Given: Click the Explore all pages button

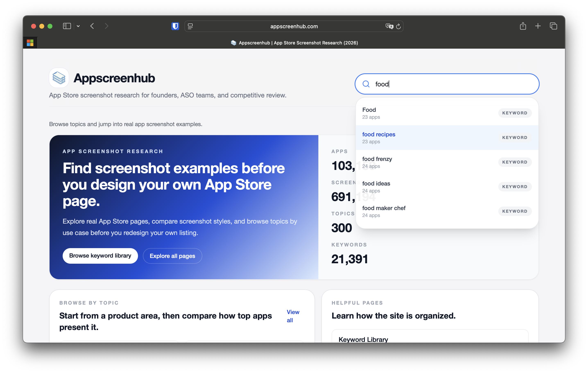Looking at the screenshot, I should tap(172, 255).
